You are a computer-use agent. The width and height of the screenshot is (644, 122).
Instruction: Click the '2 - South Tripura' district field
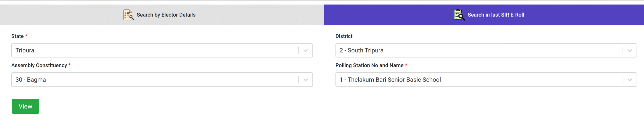click(361, 51)
